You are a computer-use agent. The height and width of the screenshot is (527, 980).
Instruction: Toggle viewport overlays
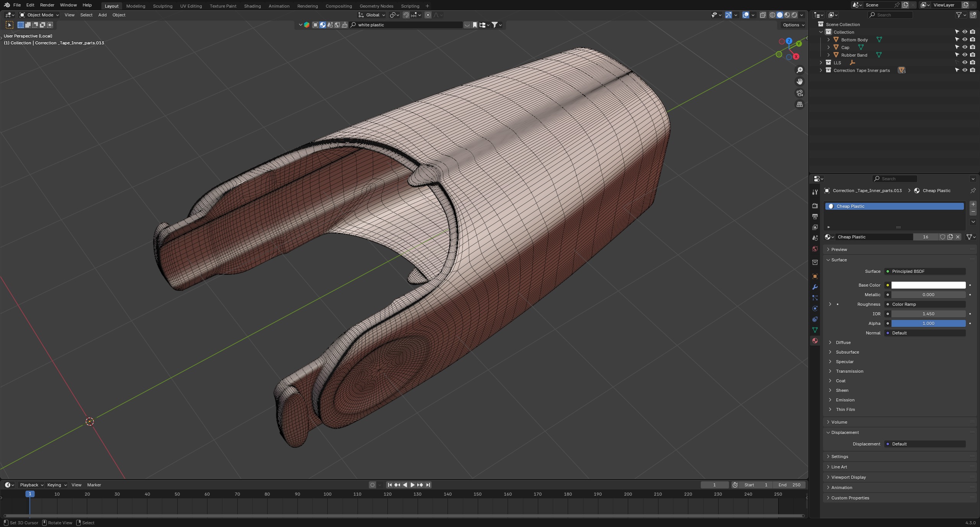pyautogui.click(x=746, y=15)
